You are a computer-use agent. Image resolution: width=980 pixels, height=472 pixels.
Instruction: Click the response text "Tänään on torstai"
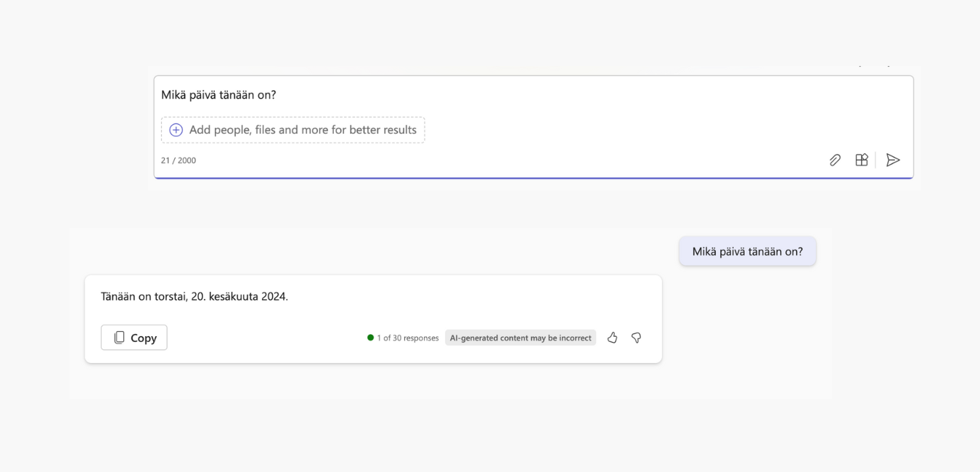[x=144, y=296]
